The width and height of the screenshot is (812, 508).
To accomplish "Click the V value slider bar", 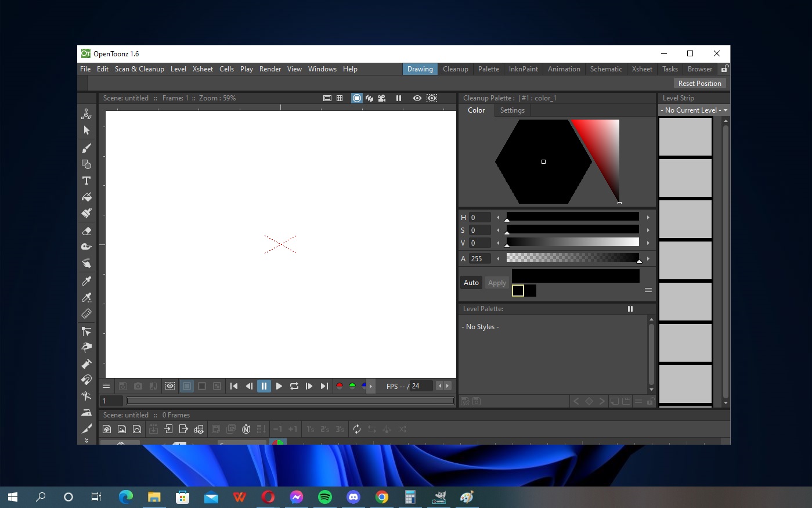I will [x=572, y=243].
